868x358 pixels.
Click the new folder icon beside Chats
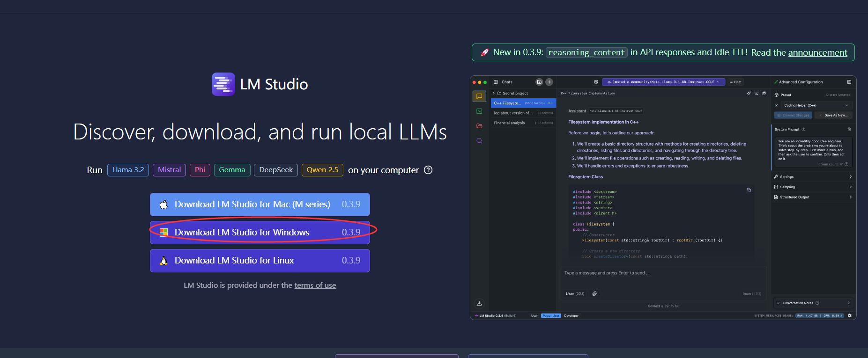539,82
